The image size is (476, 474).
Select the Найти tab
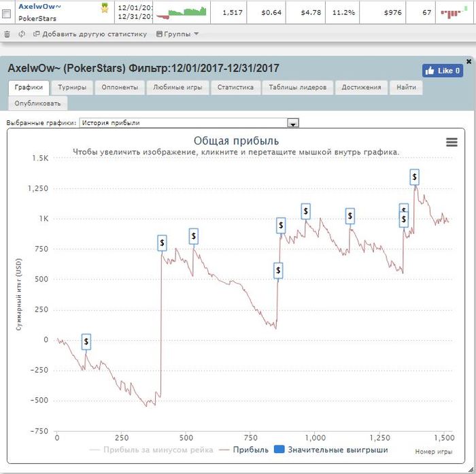(x=406, y=88)
